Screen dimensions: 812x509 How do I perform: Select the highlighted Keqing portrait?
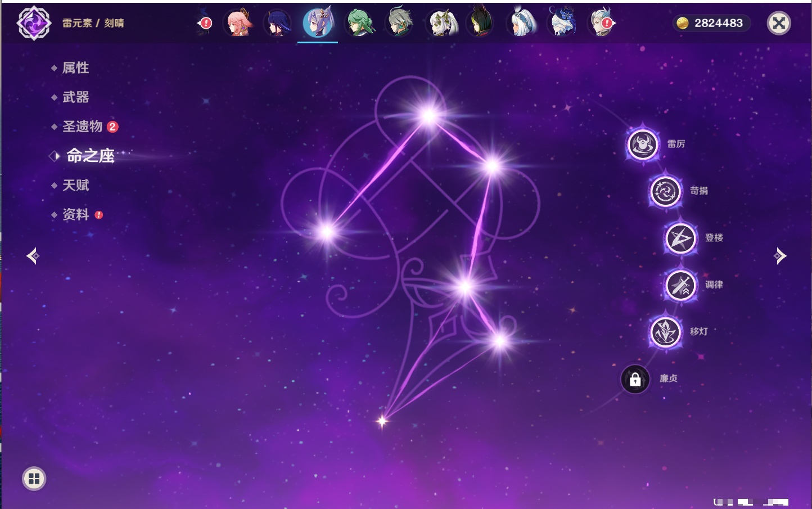click(318, 22)
